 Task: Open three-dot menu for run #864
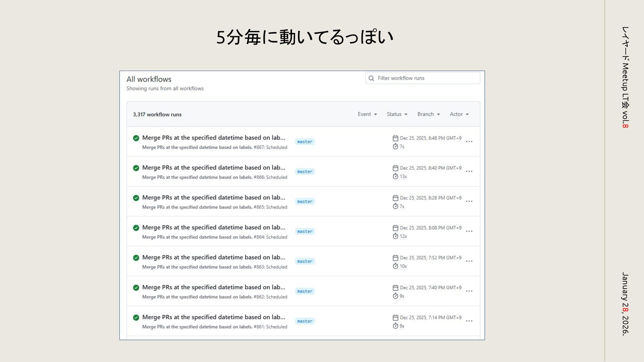click(469, 231)
